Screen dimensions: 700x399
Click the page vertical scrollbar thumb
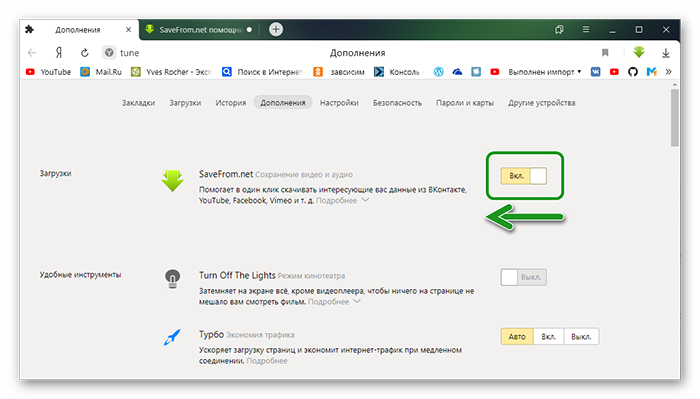[x=675, y=117]
